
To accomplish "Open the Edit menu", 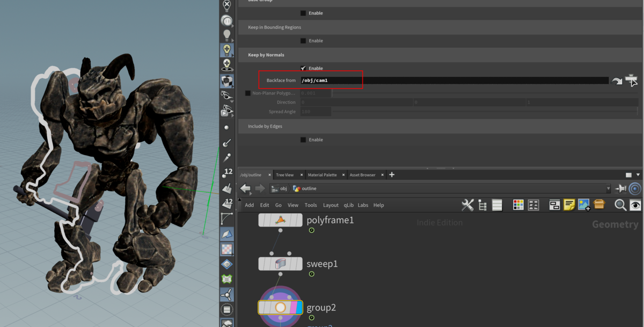I will point(265,205).
